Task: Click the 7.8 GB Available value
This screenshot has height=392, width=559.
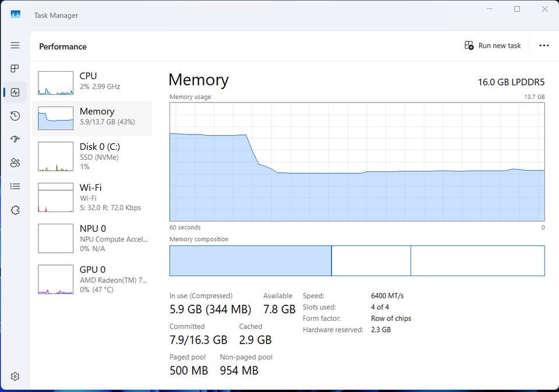Action: (279, 309)
